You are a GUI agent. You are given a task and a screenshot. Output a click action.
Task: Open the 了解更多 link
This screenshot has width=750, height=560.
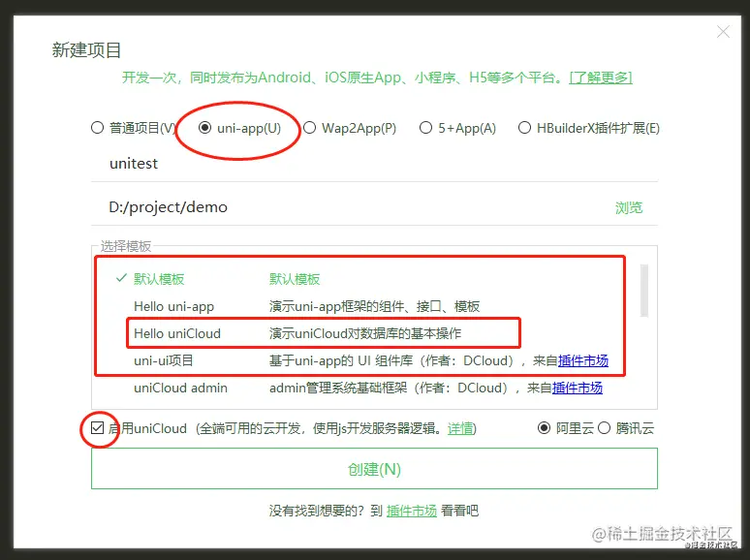coord(601,78)
